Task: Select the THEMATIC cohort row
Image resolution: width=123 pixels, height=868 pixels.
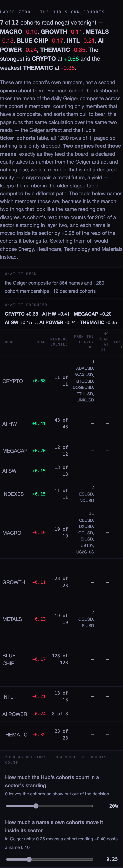Action: point(61,735)
